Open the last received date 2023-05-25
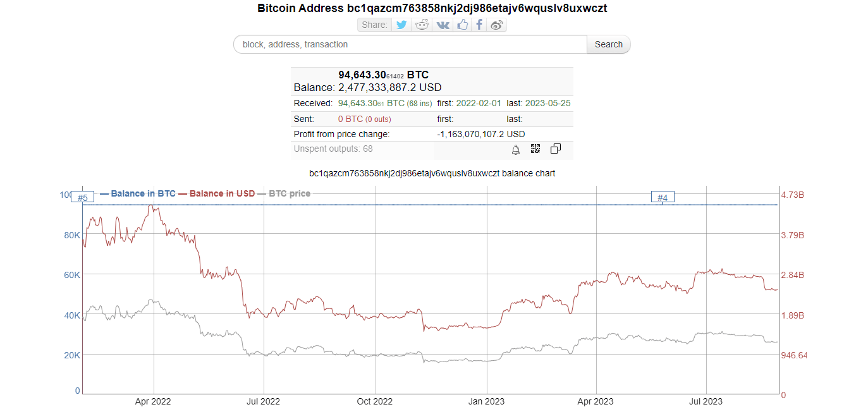 548,103
